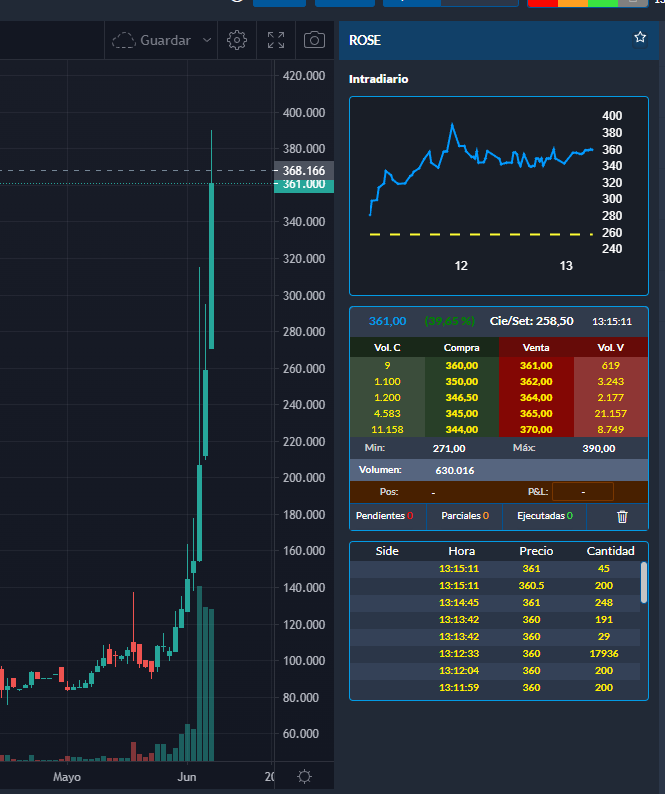
Task: Select best ask price 361,00 in Venta
Action: pyautogui.click(x=536, y=365)
